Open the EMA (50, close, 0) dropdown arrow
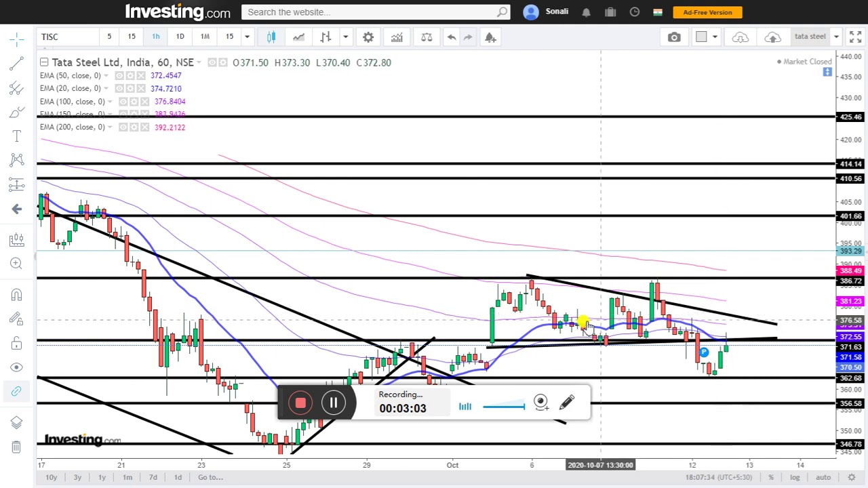This screenshot has width=868, height=488. (x=106, y=75)
